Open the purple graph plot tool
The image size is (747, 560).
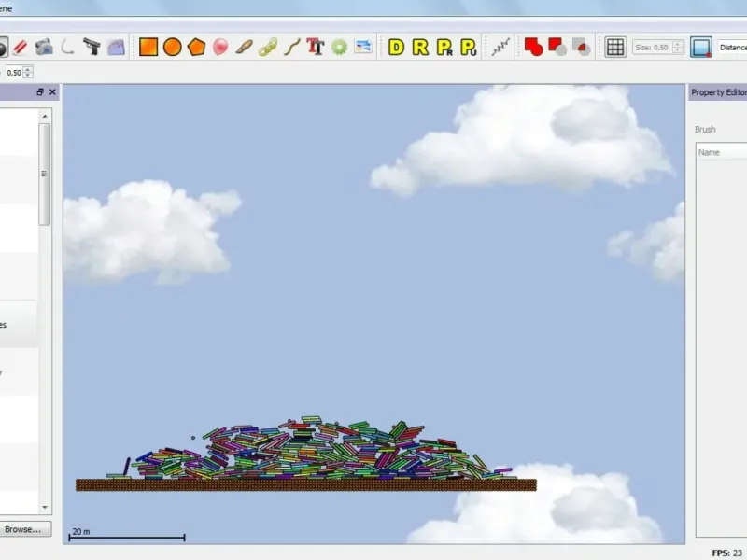coord(116,47)
